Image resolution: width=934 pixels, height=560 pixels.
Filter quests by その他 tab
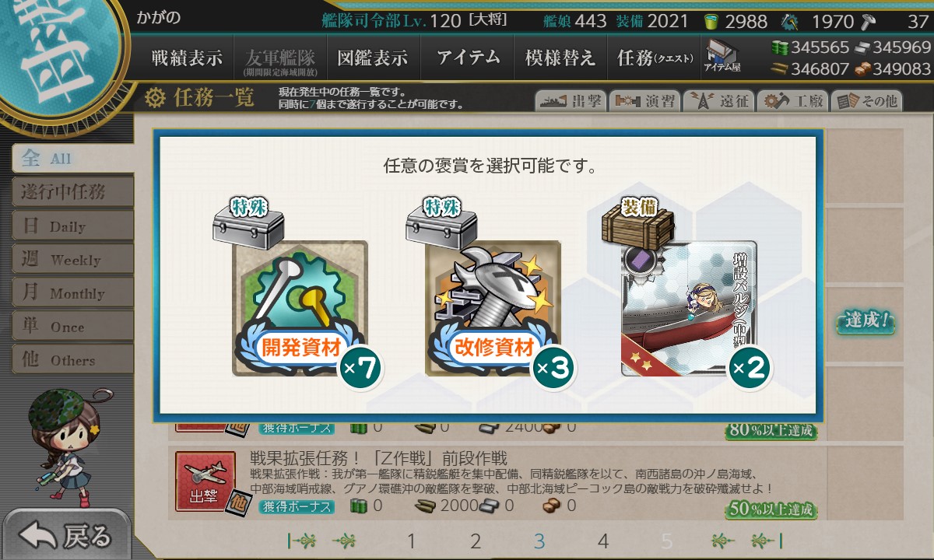[x=866, y=100]
